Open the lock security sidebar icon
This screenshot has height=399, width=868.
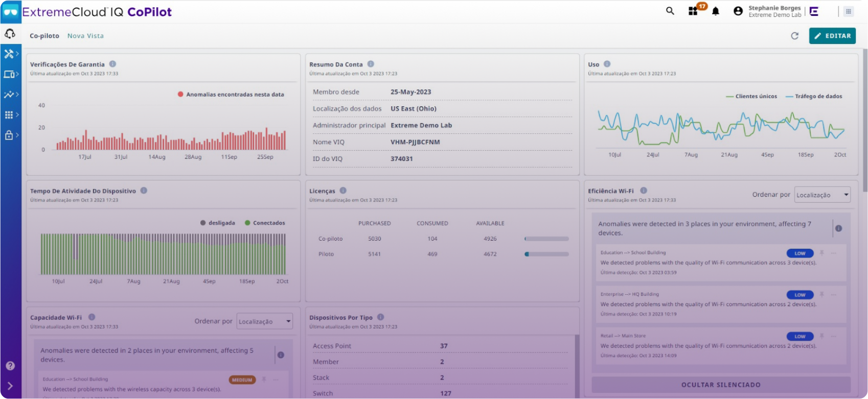9,135
